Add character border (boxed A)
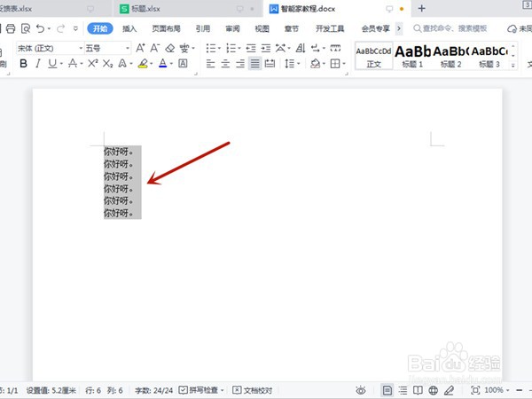 tap(183, 64)
